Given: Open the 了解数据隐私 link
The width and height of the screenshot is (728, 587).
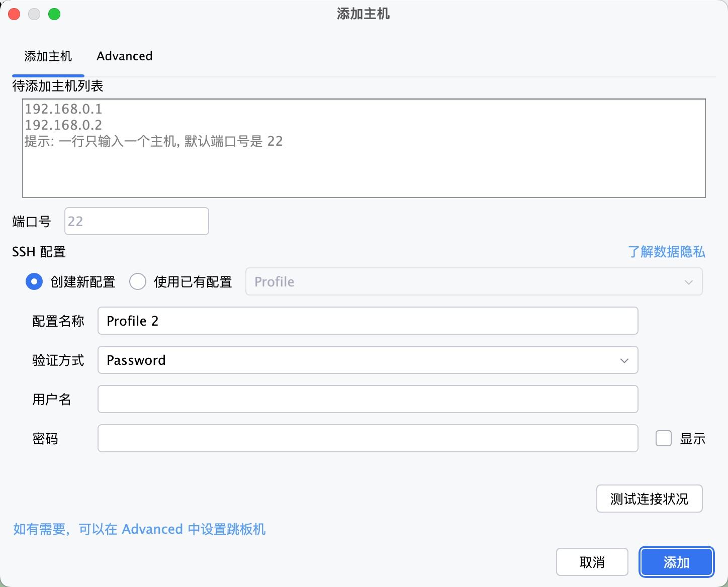Looking at the screenshot, I should point(667,252).
